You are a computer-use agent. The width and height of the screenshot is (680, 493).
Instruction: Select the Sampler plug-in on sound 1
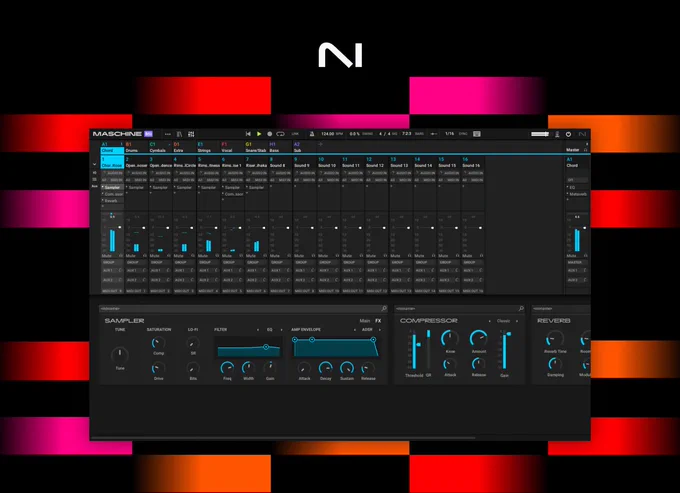coord(112,187)
